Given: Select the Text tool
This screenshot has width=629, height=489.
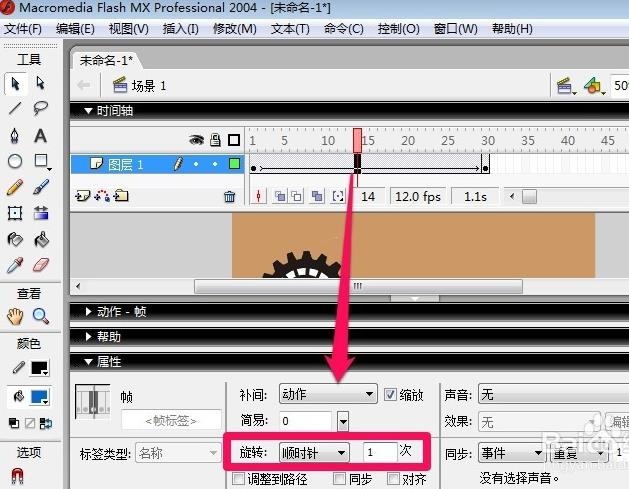Looking at the screenshot, I should 41,136.
